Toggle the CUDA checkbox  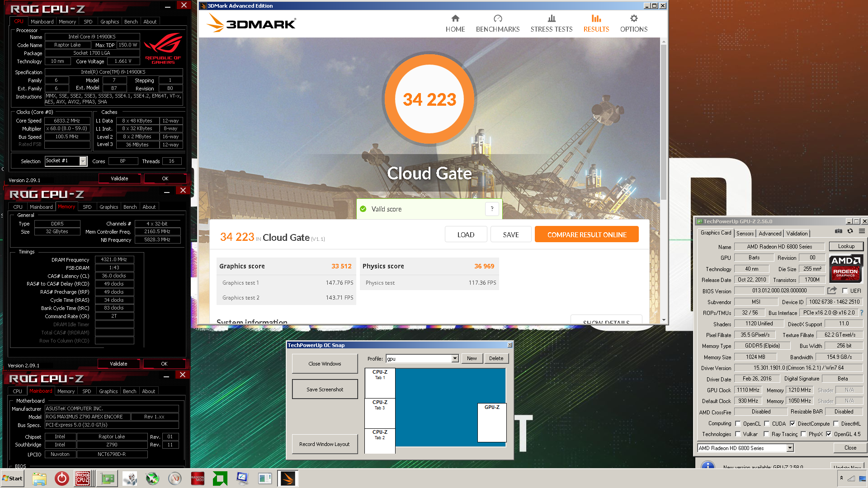click(767, 424)
